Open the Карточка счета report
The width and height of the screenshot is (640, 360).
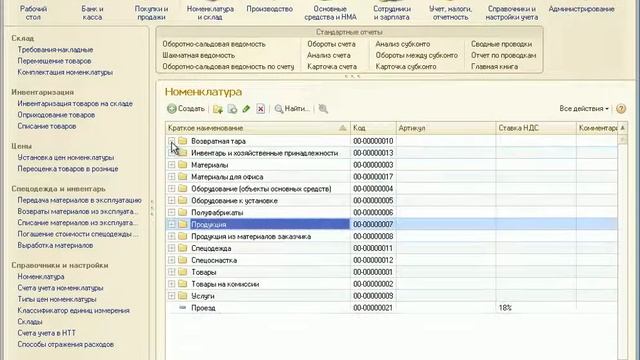[332, 66]
